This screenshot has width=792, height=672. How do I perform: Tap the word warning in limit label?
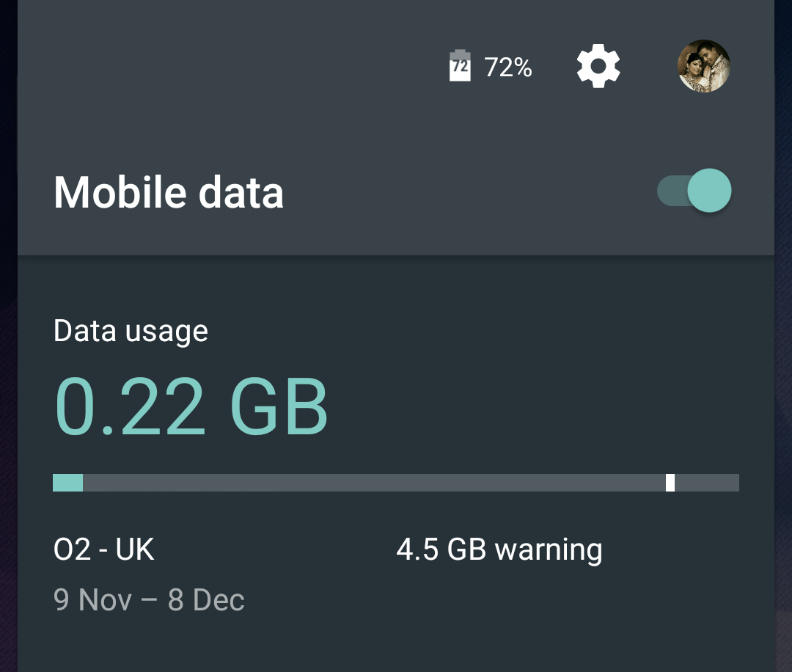click(x=549, y=550)
